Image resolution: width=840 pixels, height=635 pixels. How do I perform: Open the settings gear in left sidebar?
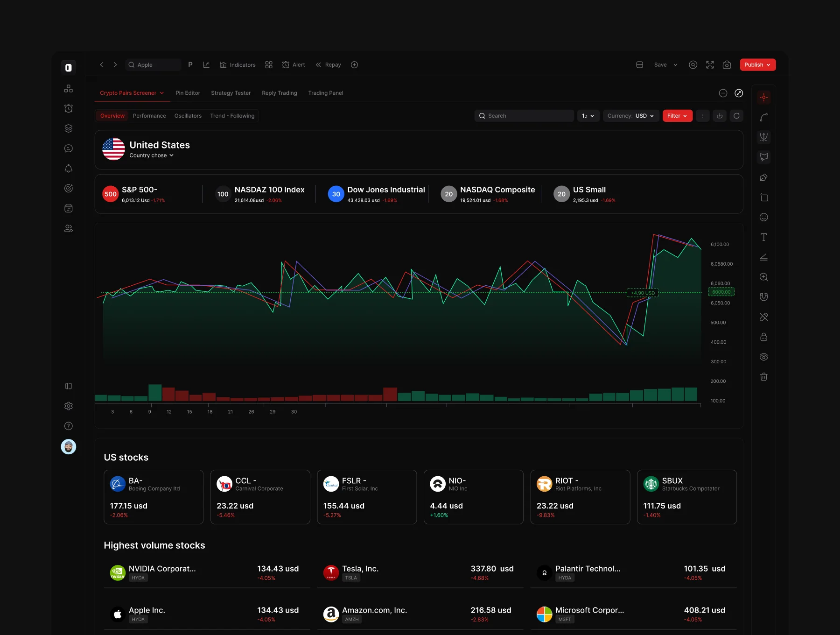(x=69, y=406)
